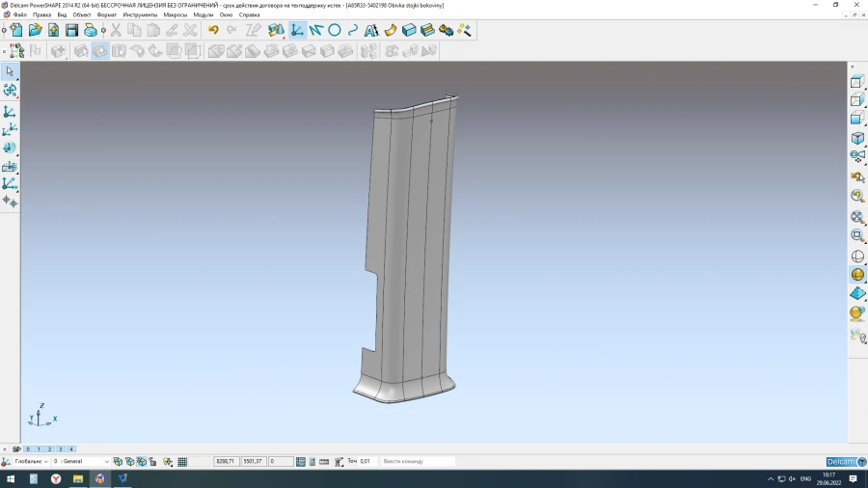Open the Глобально workplane dropdown

click(x=45, y=462)
